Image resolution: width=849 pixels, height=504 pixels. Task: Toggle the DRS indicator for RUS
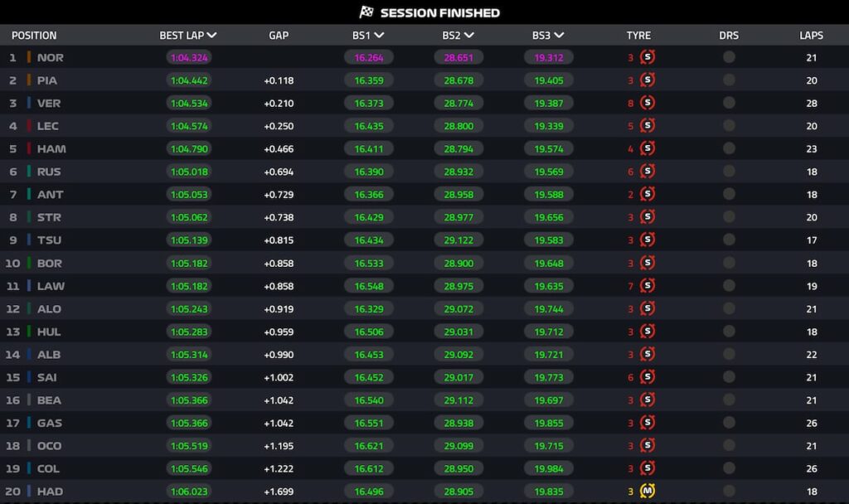(x=729, y=171)
